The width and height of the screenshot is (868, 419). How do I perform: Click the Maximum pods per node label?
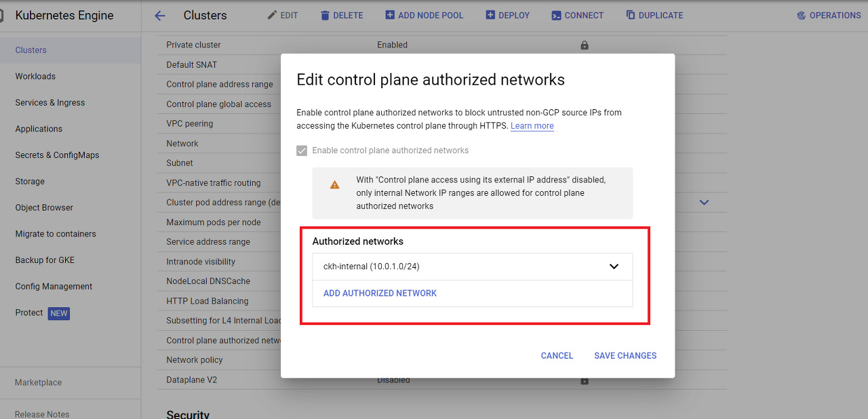214,222
